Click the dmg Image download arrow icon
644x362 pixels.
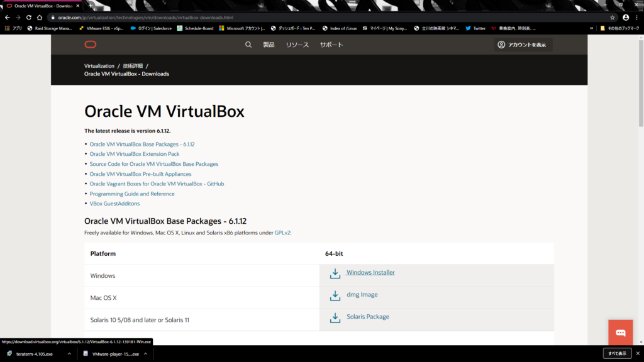click(335, 295)
